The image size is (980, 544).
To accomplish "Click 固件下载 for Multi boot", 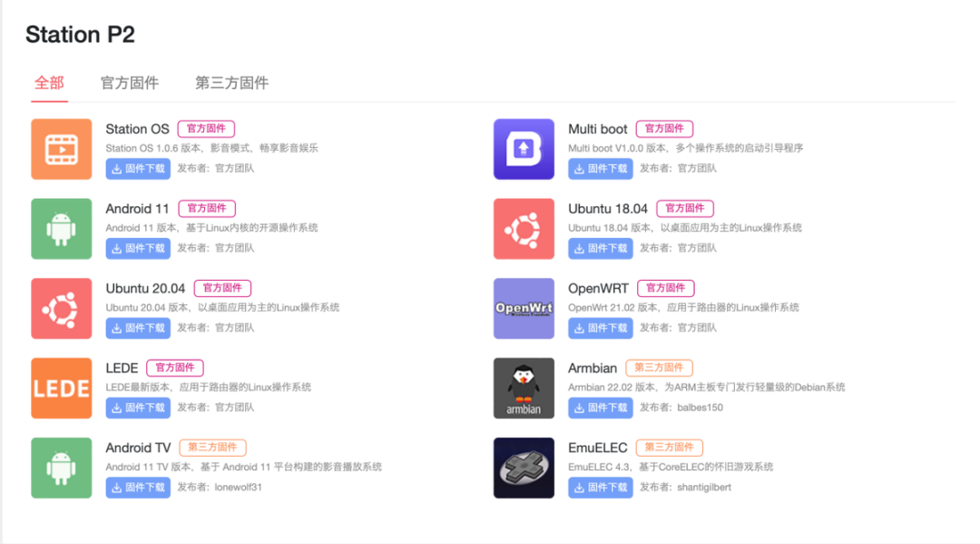I will click(x=600, y=168).
